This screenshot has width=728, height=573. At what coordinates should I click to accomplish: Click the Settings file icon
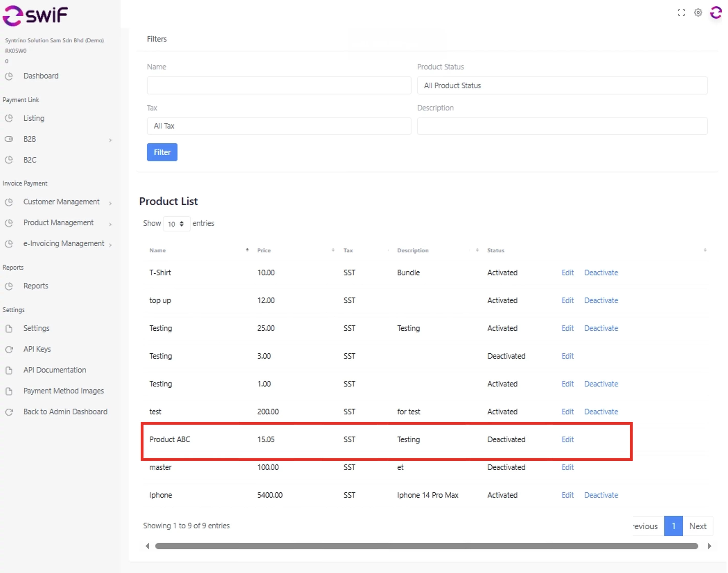click(x=9, y=329)
